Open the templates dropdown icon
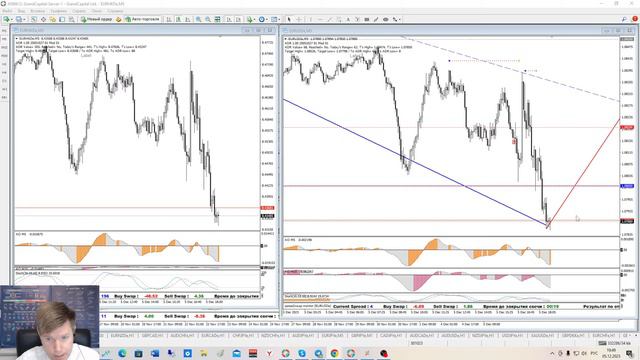Image resolution: width=640 pixels, height=360 pixels. 275,19
